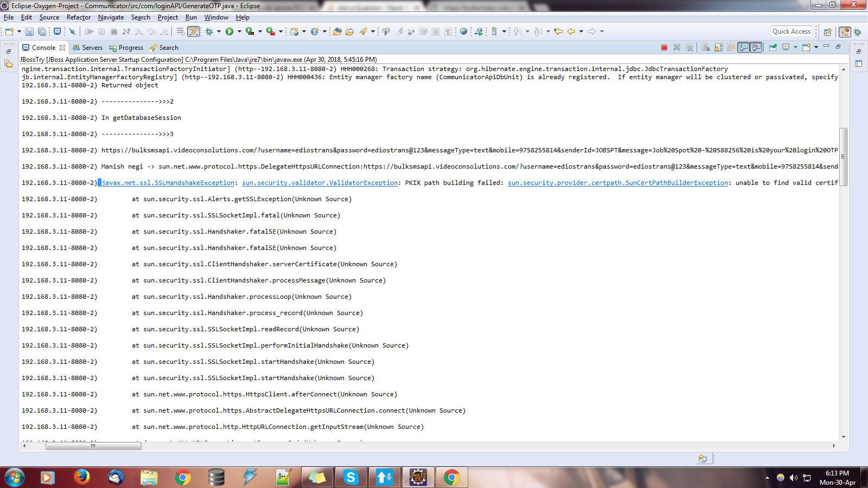Click into the Quick Access field
The width and height of the screenshot is (868, 488).
pyautogui.click(x=792, y=31)
